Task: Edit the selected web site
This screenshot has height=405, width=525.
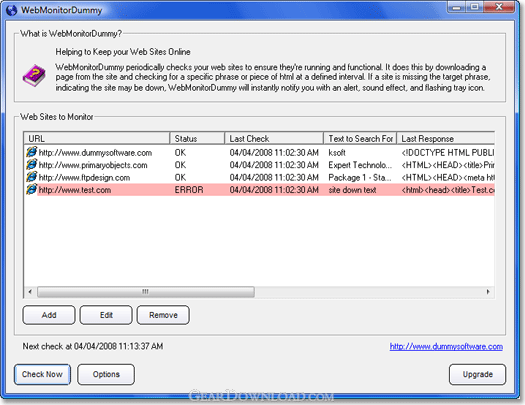Action: point(106,315)
